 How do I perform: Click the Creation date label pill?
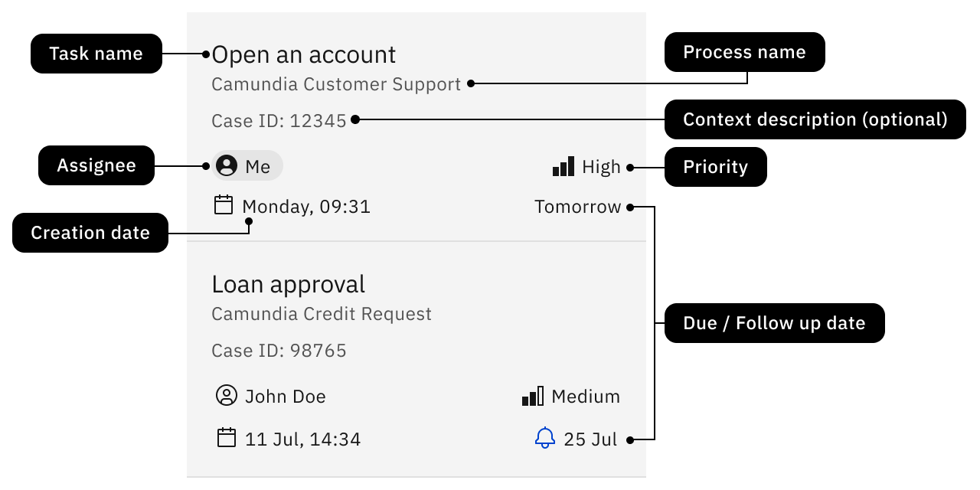point(90,233)
